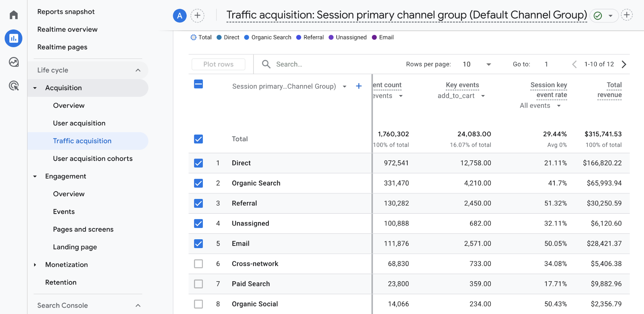Check the Cross-network row checkbox

[198, 264]
